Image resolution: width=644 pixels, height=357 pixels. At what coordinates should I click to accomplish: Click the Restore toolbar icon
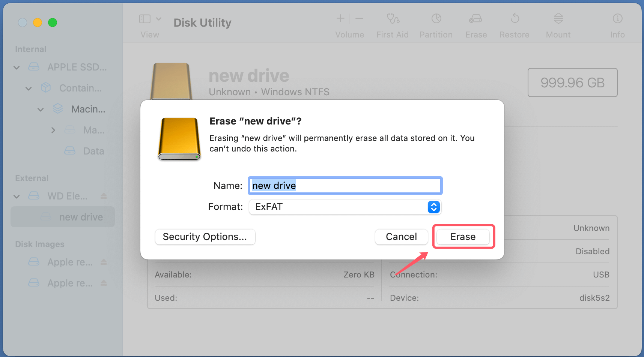click(x=515, y=22)
